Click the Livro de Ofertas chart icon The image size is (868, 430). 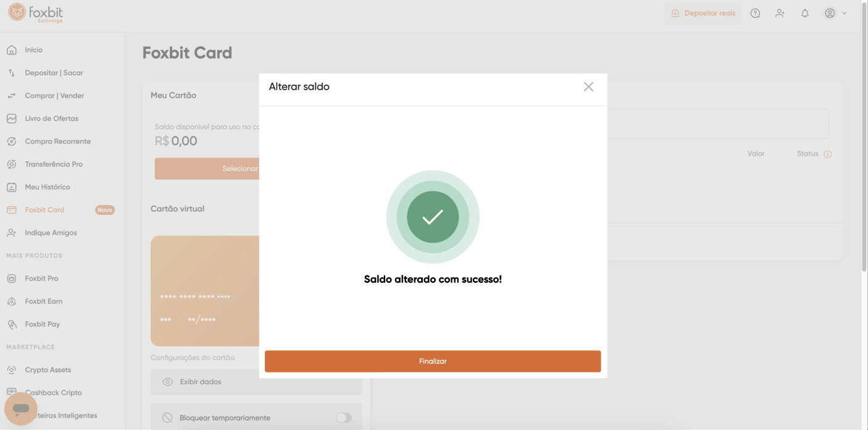(11, 119)
